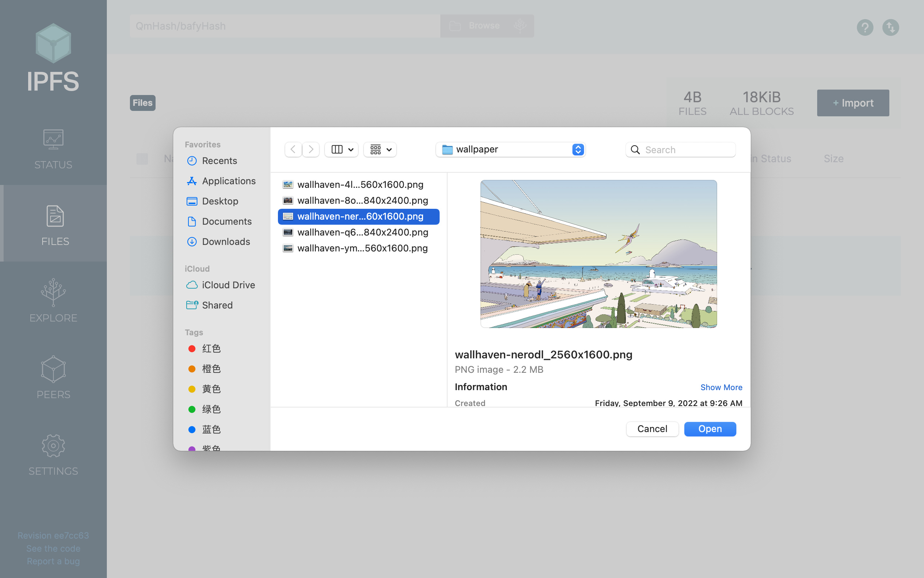Select file wallhaven-8o...840x2400.png
The height and width of the screenshot is (578, 924).
(x=358, y=201)
